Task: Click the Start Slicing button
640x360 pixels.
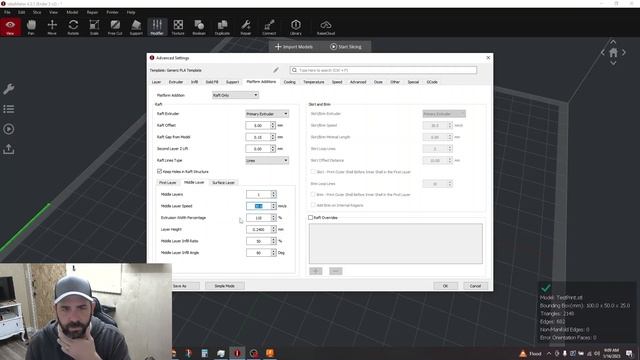Action: (x=345, y=47)
